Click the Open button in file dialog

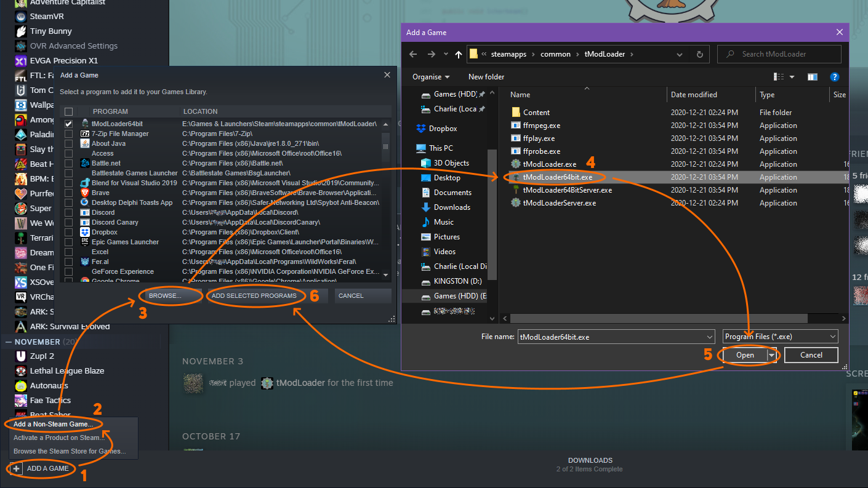click(x=745, y=355)
